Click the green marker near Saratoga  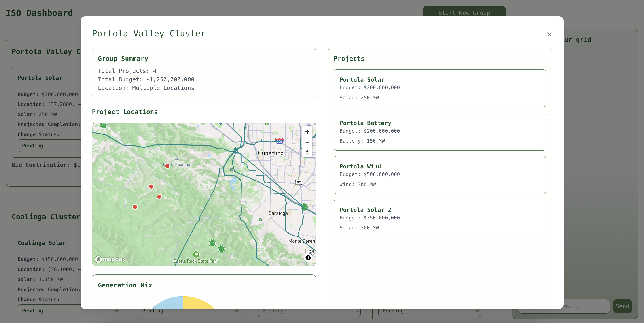click(260, 220)
